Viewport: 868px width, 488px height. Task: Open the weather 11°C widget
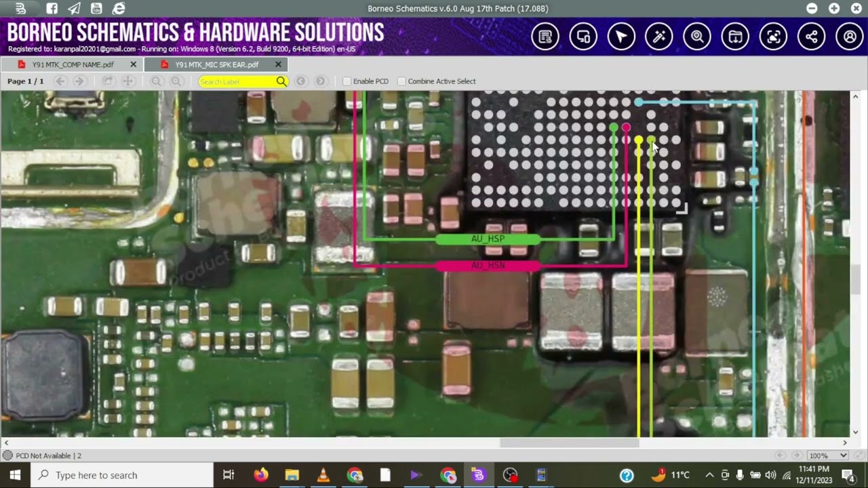[x=671, y=475]
